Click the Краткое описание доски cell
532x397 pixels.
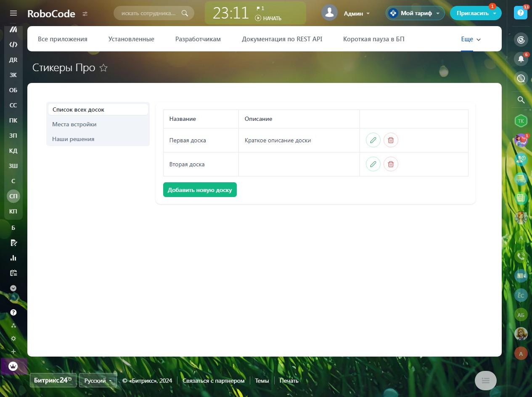tap(299, 140)
